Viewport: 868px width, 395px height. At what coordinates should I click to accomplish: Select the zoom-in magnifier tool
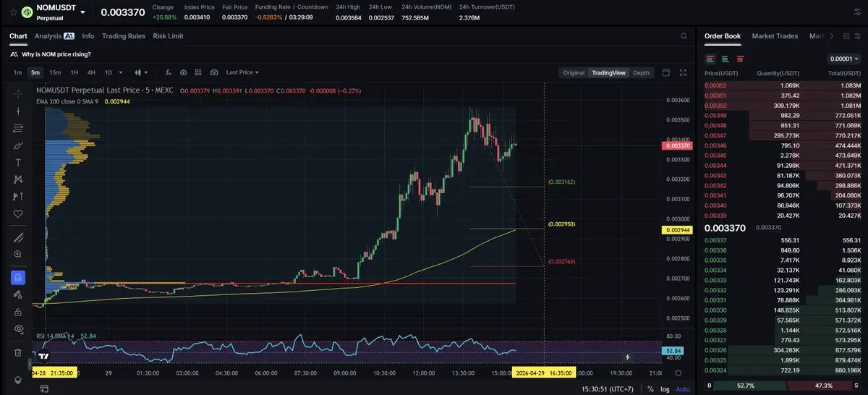click(x=18, y=255)
